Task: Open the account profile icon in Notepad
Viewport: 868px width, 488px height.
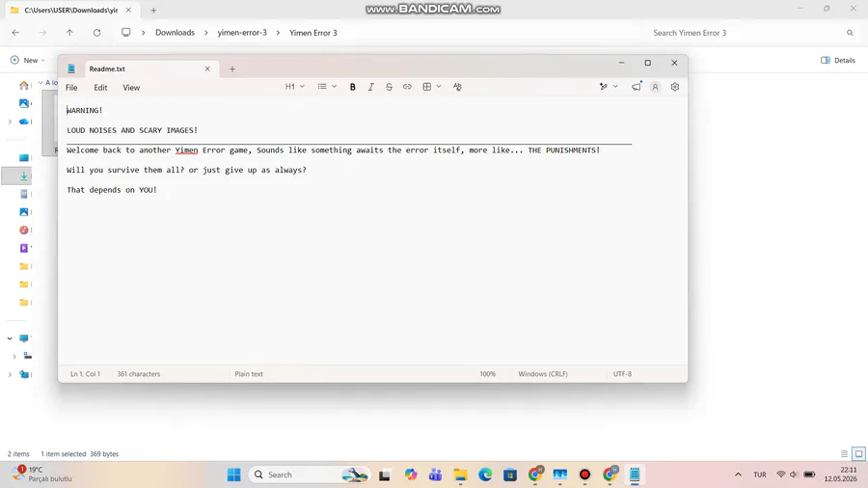Action: (655, 87)
